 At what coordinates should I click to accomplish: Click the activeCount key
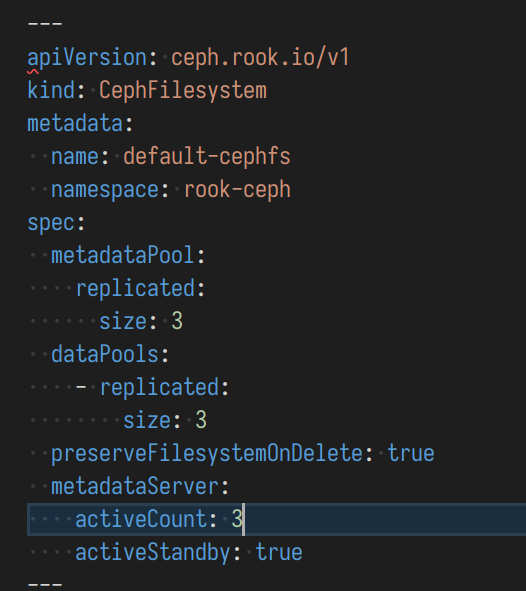point(141,519)
